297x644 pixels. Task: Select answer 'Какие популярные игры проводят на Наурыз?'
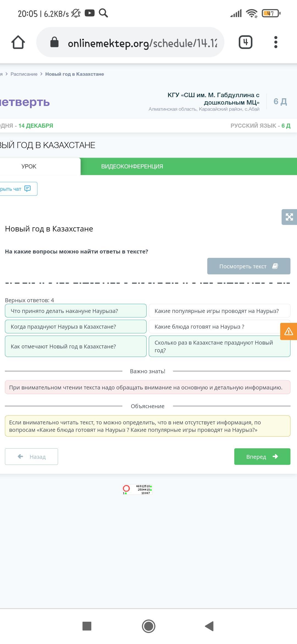[219, 311]
